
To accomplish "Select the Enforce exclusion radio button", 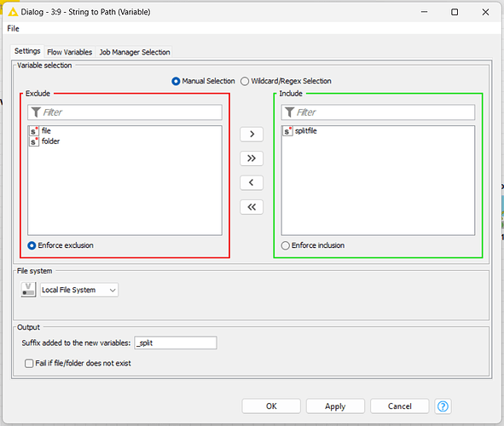I will point(32,245).
